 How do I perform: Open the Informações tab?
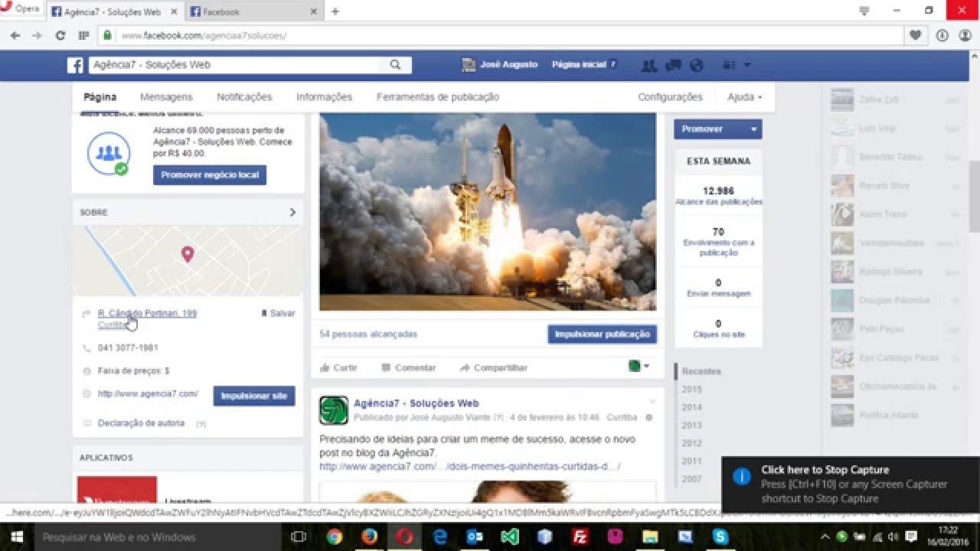click(x=324, y=97)
